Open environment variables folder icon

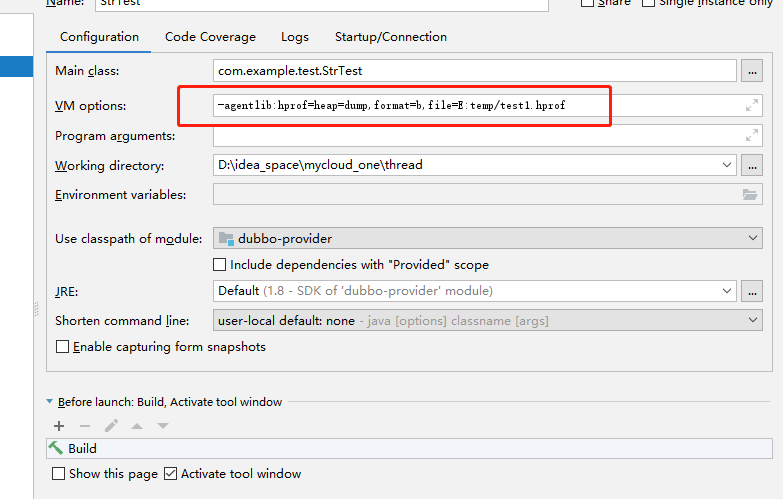(x=750, y=194)
